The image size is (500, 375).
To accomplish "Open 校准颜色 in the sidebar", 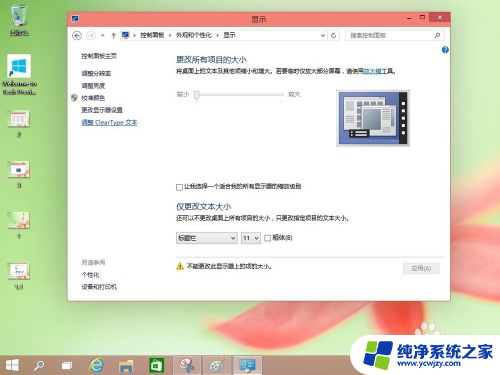I will (x=93, y=98).
